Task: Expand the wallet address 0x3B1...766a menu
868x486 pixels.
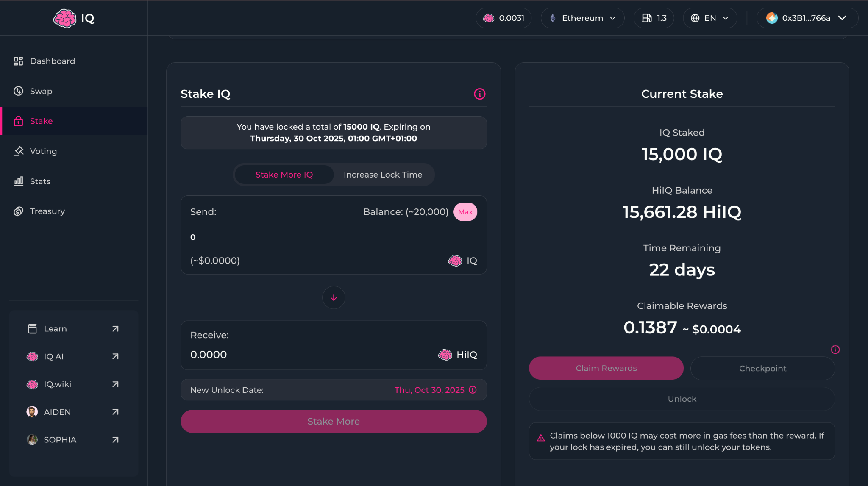Action: 807,18
